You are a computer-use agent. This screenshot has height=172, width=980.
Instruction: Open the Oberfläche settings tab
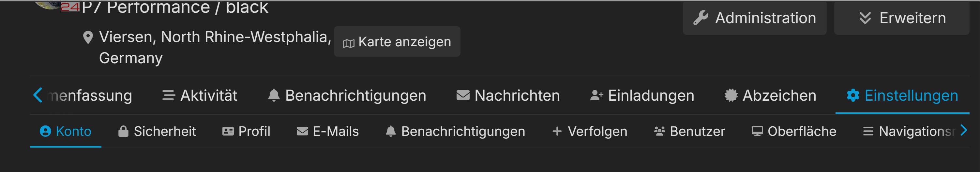[794, 131]
